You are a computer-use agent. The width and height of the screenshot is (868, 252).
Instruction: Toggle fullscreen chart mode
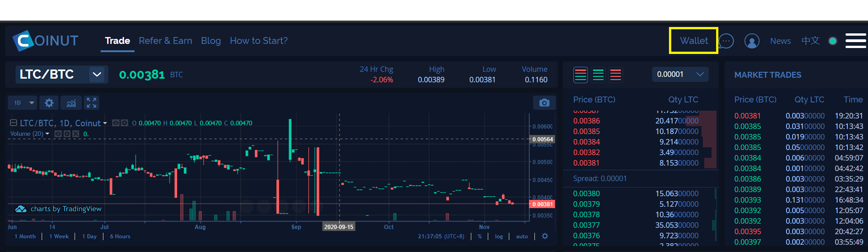pos(92,103)
